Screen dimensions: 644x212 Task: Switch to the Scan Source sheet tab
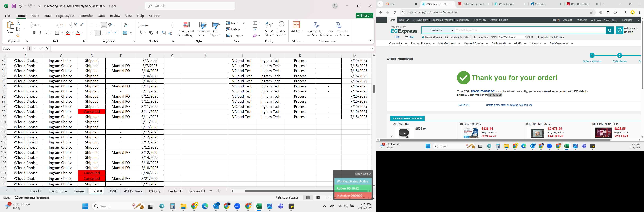pyautogui.click(x=58, y=191)
